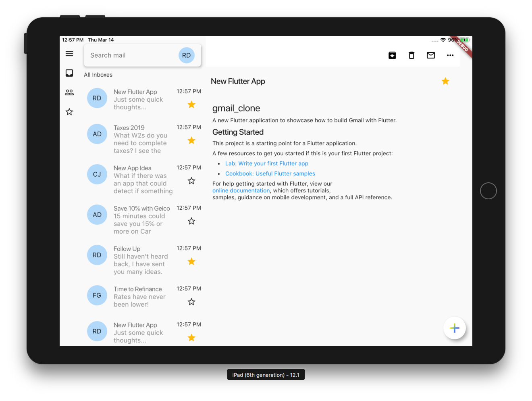Screen dimensions: 532x401
Task: Click the Search mail field
Action: 142,55
